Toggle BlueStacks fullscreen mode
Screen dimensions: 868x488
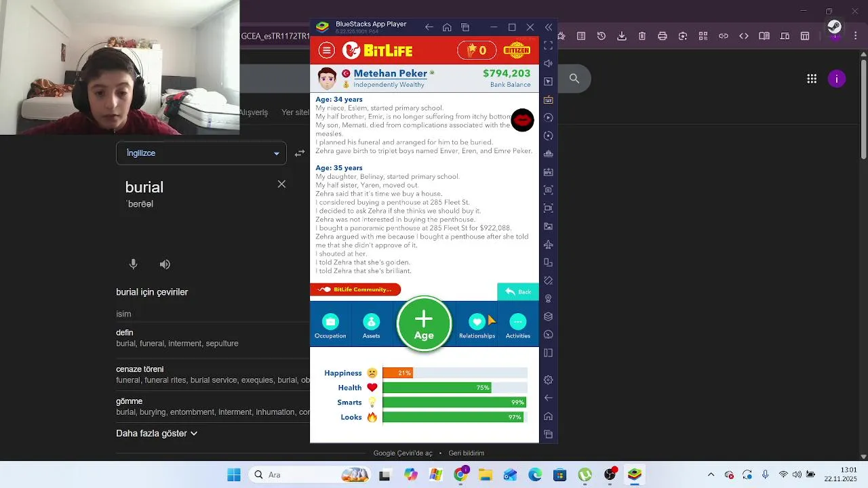[549, 45]
